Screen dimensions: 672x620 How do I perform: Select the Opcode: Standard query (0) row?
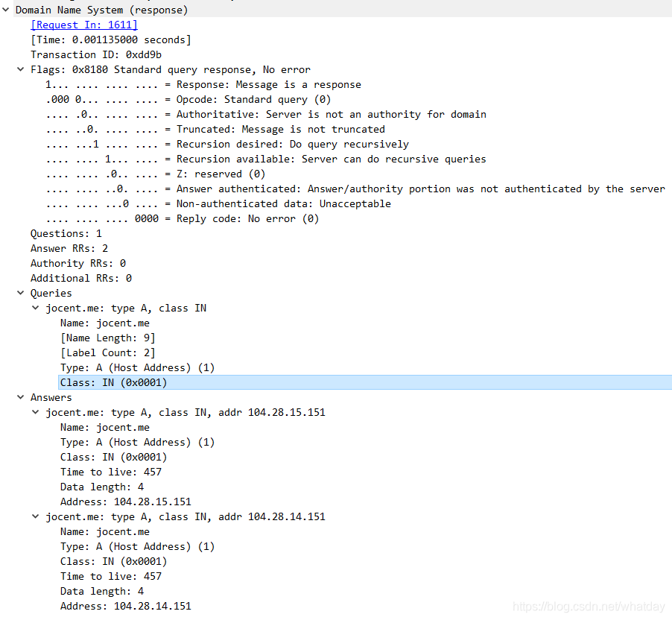click(x=188, y=99)
